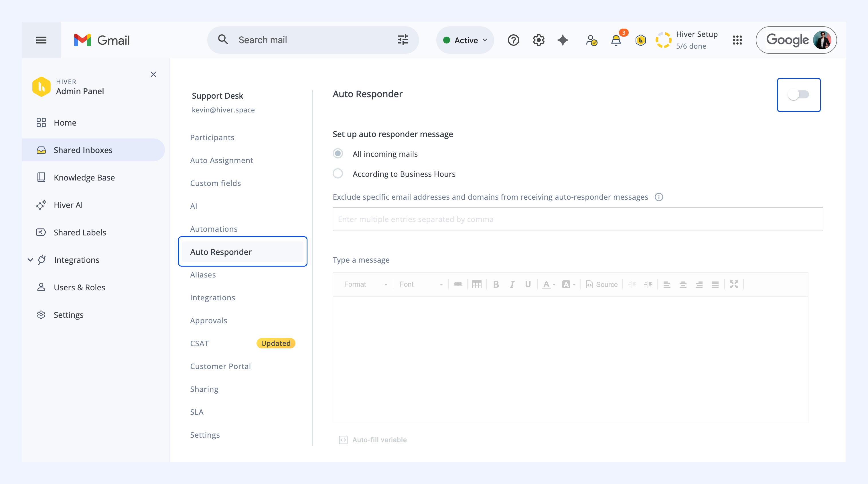Open Hiver Setup progress
Viewport: 868px width, 484px height.
686,40
